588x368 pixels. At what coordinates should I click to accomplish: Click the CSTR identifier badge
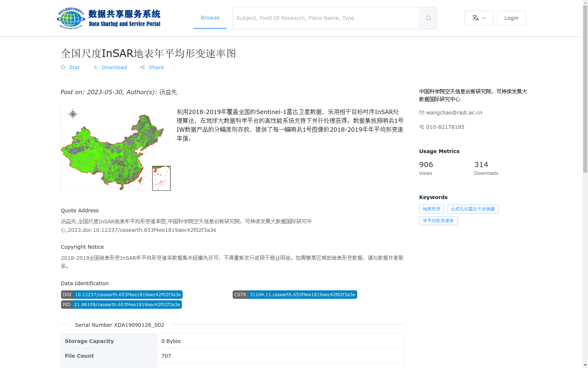[295, 295]
